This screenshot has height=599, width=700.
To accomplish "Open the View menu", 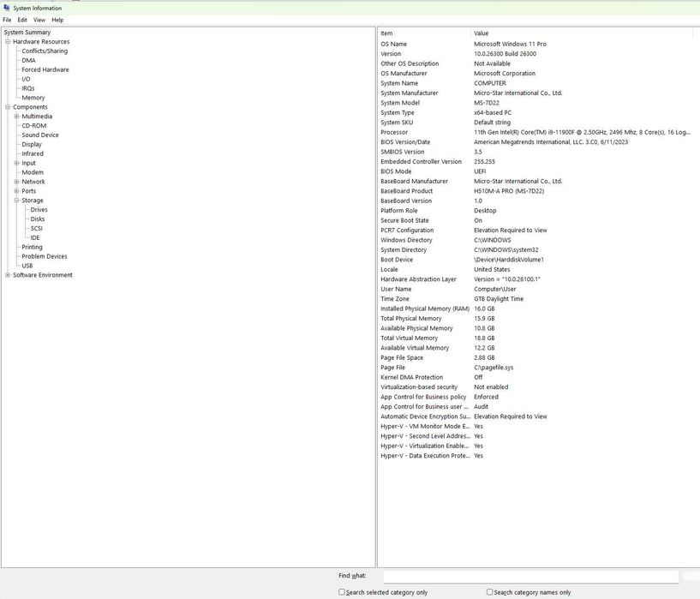I will tap(39, 20).
